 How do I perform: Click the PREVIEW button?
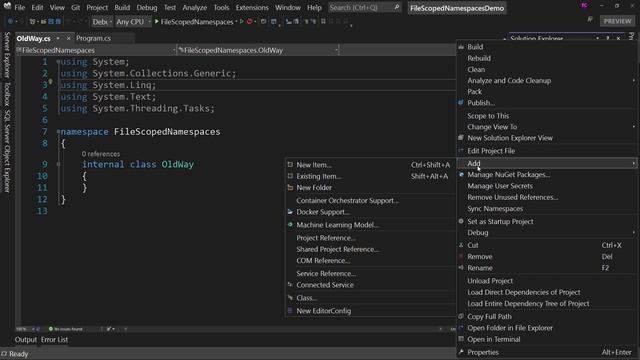[x=617, y=21]
